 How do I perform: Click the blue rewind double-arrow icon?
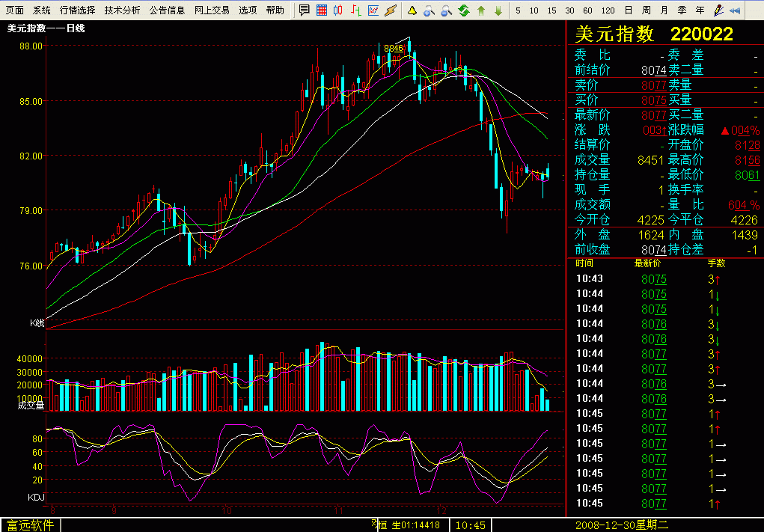pyautogui.click(x=736, y=10)
